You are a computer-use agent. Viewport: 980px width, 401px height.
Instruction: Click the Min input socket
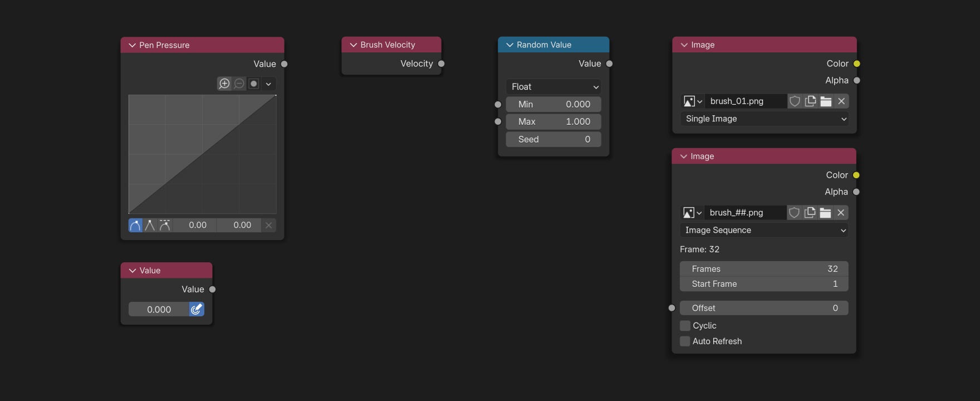click(498, 104)
